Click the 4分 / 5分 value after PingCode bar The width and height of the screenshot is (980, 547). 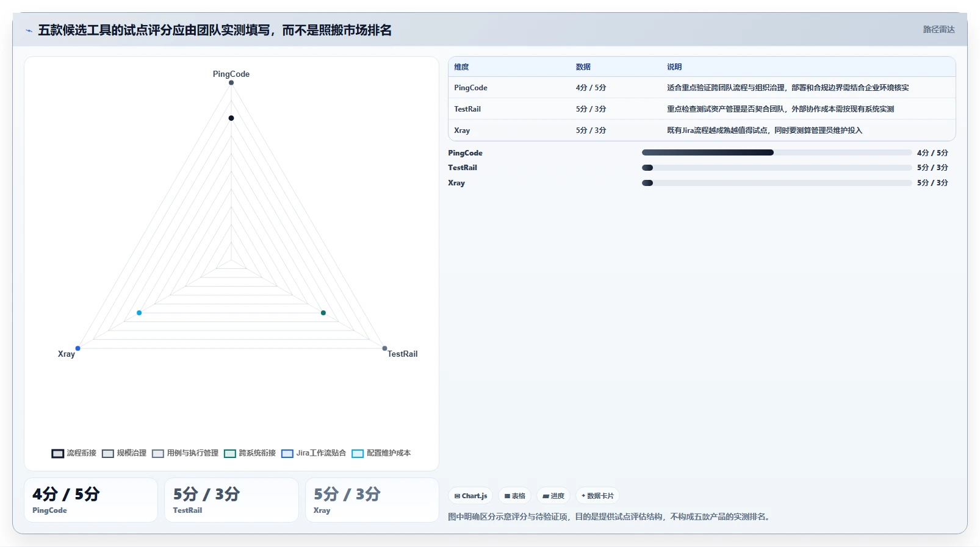tap(932, 153)
